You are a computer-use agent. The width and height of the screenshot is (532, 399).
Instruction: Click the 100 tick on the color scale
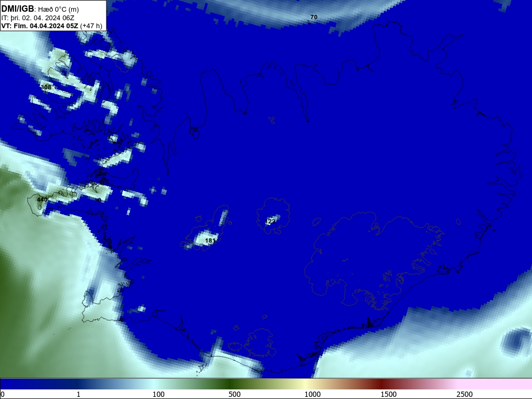coord(159,394)
